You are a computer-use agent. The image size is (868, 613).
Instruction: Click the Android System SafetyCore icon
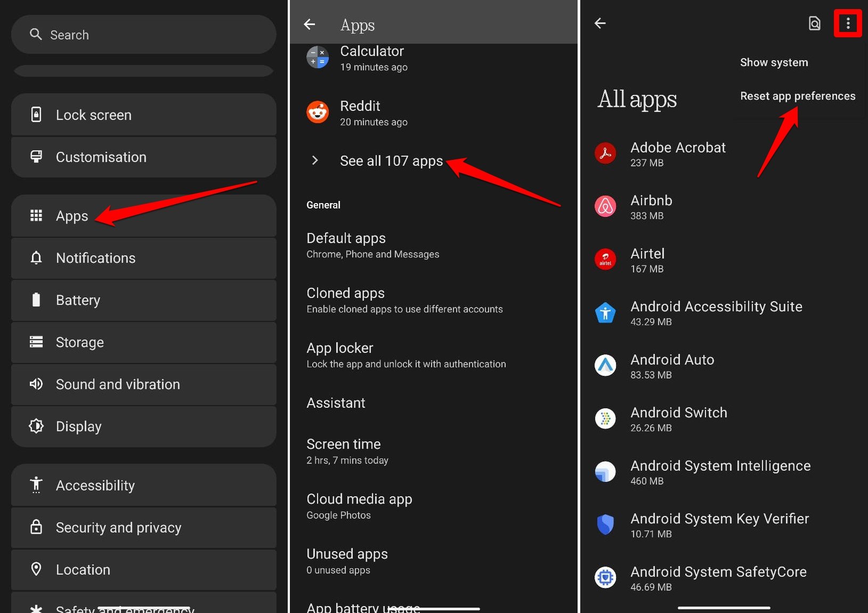click(605, 578)
